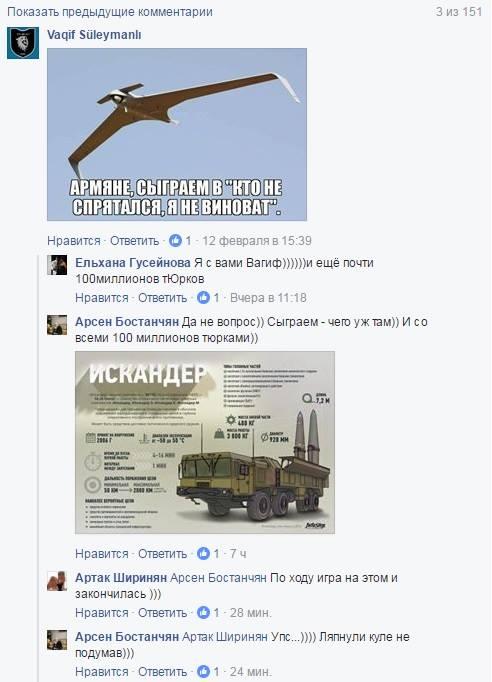Open Арсен Бостанчян name link above Искандер image
492x682 pixels.
click(x=127, y=322)
